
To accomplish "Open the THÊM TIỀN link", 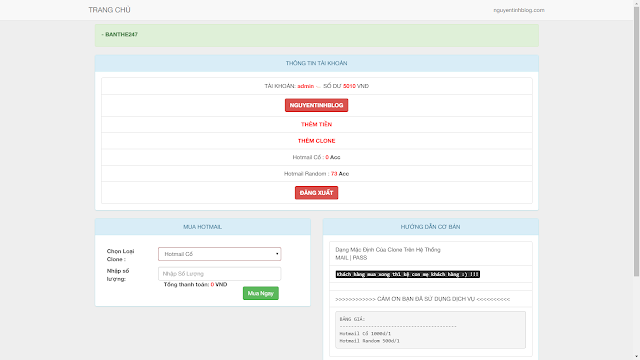I will pos(316,124).
